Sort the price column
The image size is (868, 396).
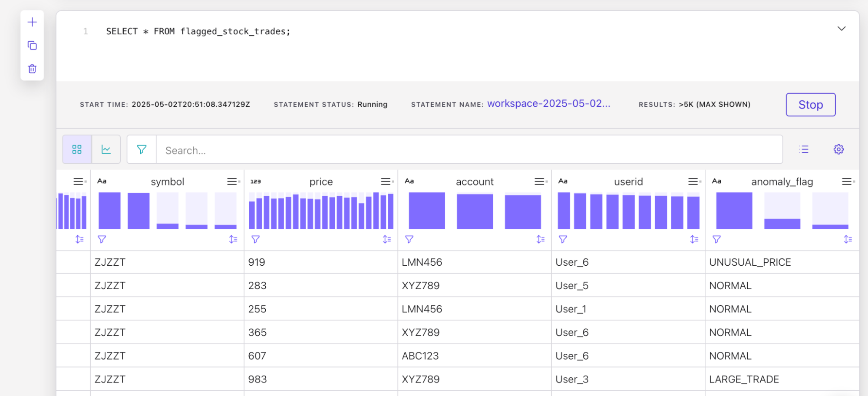tap(387, 239)
